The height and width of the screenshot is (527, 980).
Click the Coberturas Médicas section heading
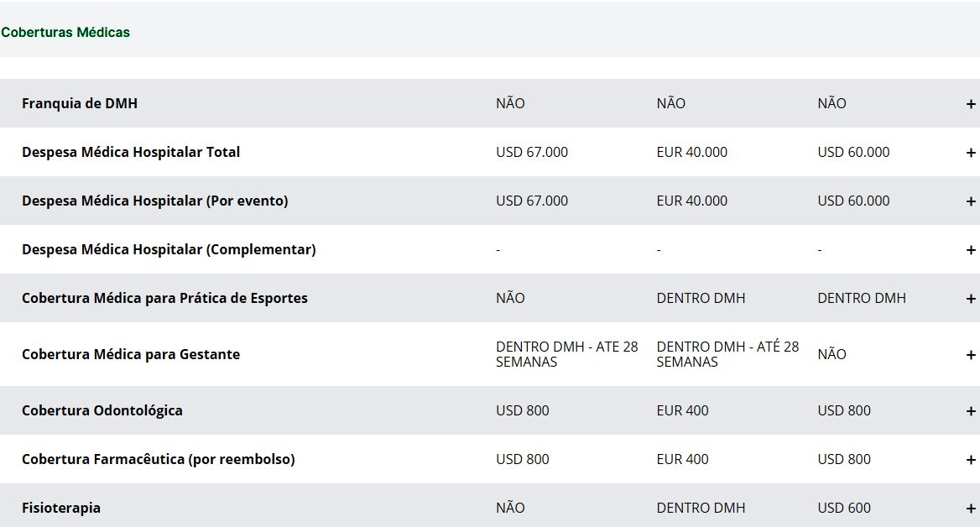65,33
